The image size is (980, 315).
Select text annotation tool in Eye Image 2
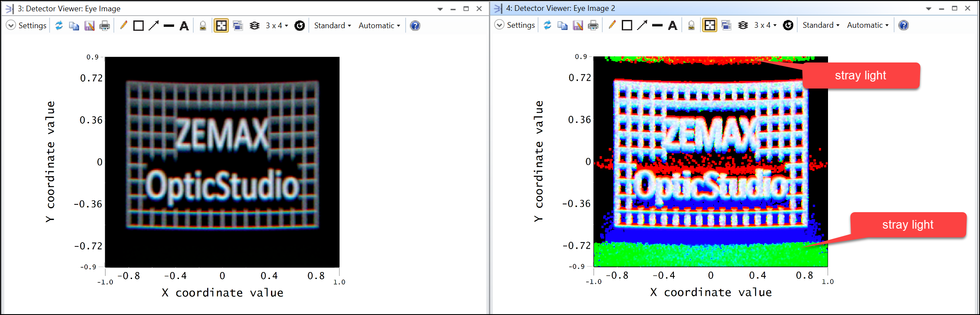673,25
